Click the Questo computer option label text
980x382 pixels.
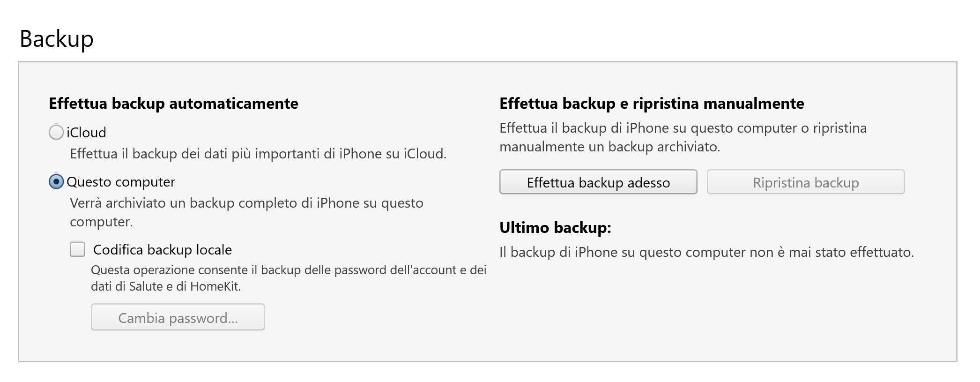[121, 182]
